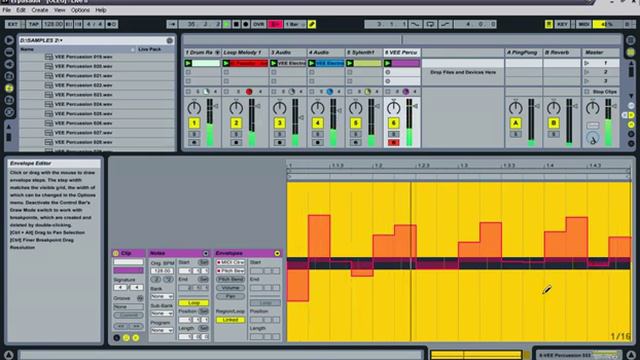Viewport: 640px width, 360px height.
Task: Select File Browser 1 icon
Action: click(x=9, y=76)
